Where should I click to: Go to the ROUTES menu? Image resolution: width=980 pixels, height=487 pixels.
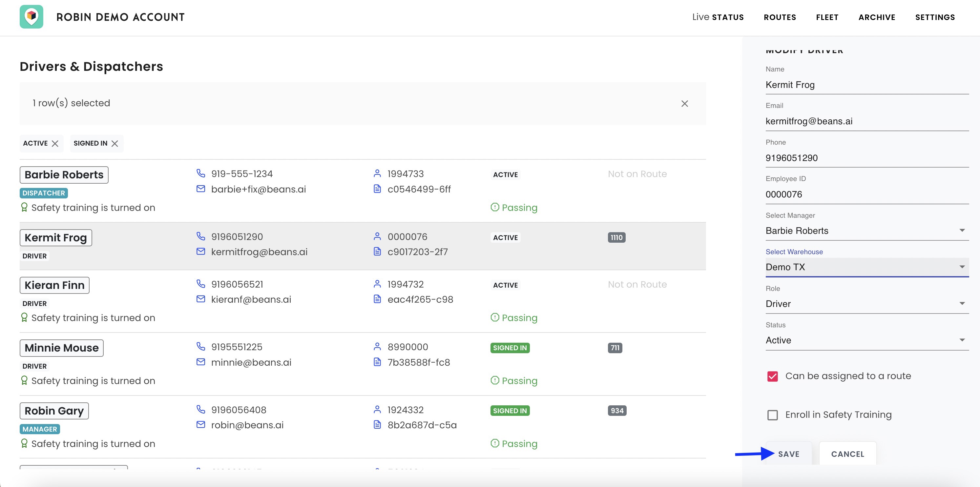[780, 17]
